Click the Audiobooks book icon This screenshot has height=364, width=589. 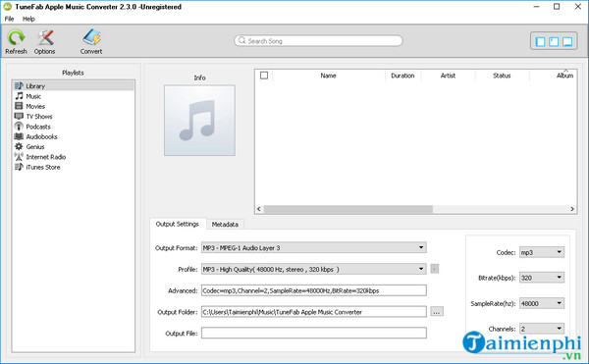pos(19,136)
